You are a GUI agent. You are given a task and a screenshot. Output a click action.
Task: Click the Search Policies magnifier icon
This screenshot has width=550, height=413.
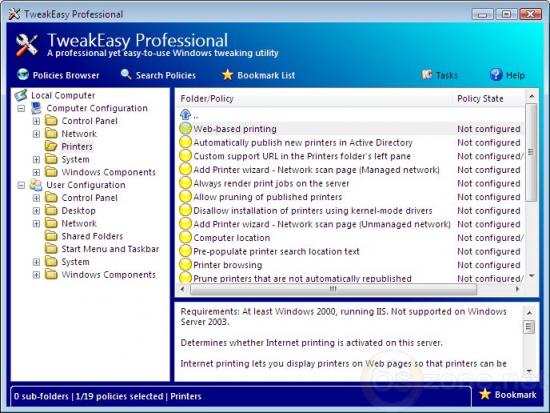pos(126,74)
